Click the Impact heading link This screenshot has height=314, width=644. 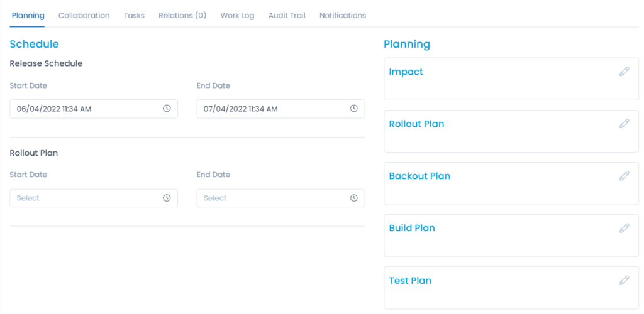point(406,72)
